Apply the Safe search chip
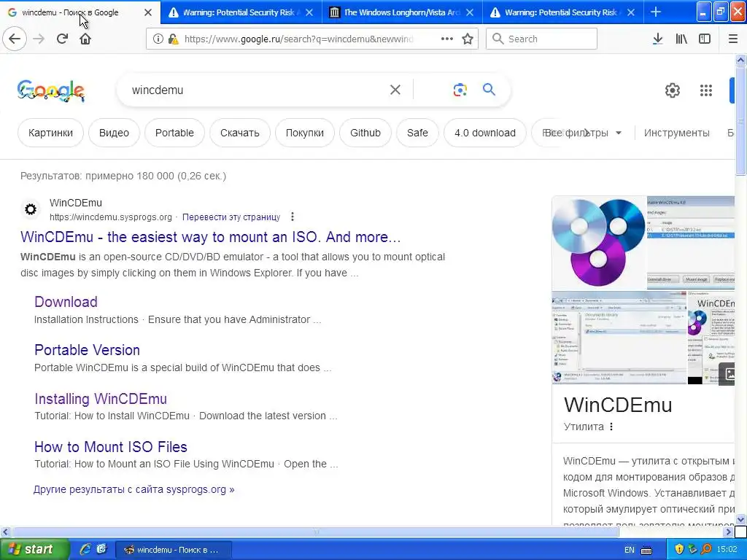Screen dimensions: 747x560 coord(417,133)
